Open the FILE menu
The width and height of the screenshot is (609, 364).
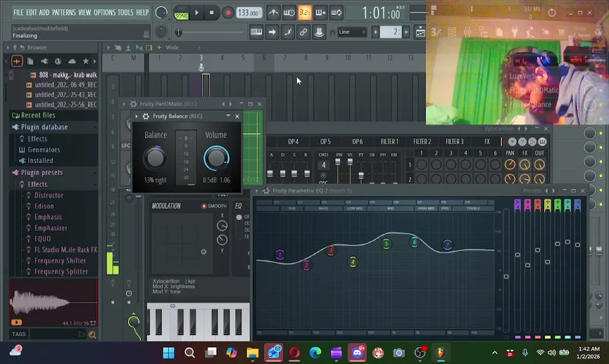pyautogui.click(x=18, y=12)
